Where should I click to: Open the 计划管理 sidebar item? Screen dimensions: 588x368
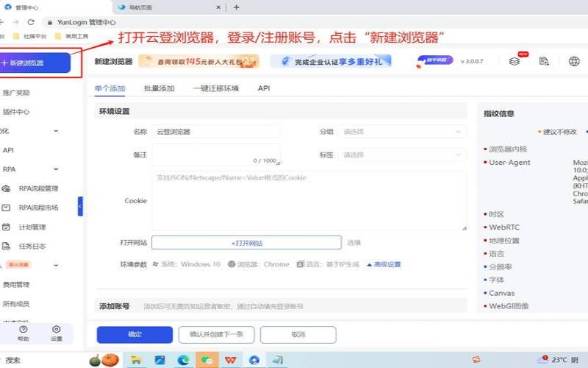click(32, 227)
